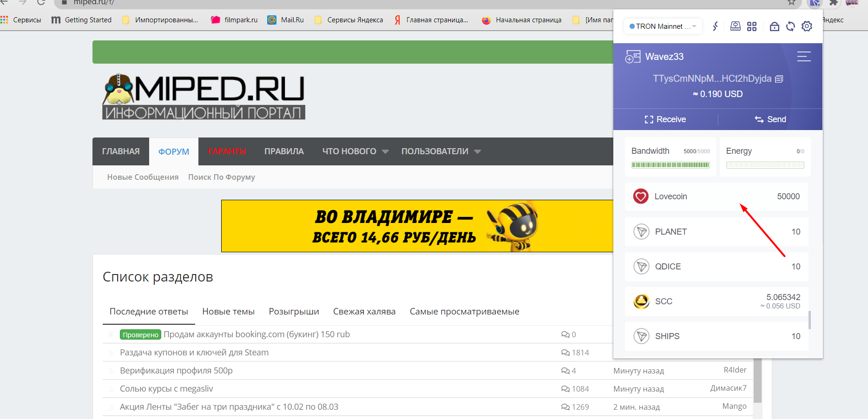The width and height of the screenshot is (868, 419).
Task: Expand the ЧТО НОВОГО dropdown arrow
Action: click(x=385, y=151)
